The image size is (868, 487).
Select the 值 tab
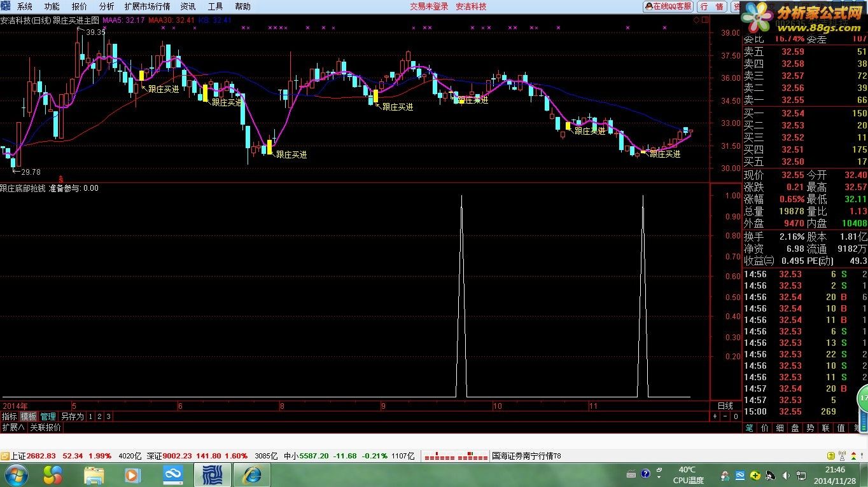[841, 428]
